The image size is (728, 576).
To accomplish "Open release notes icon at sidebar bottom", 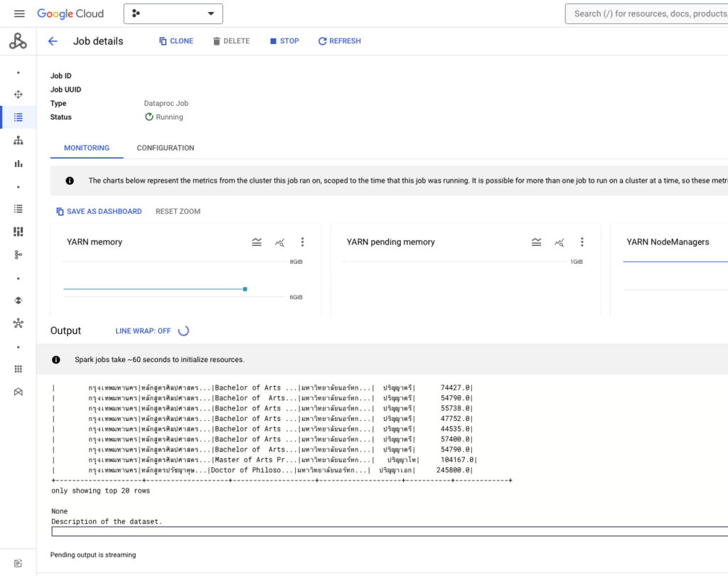I will [x=18, y=562].
